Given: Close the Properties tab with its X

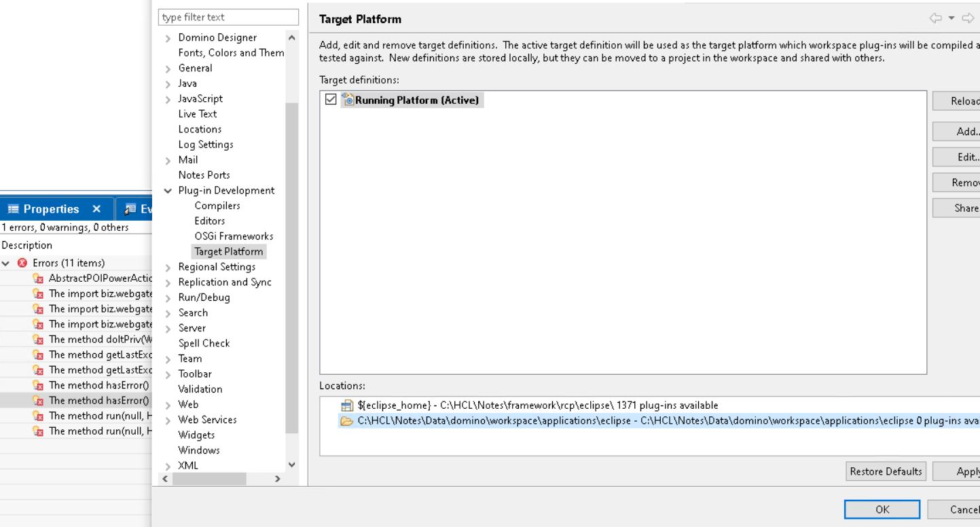Looking at the screenshot, I should pos(96,209).
